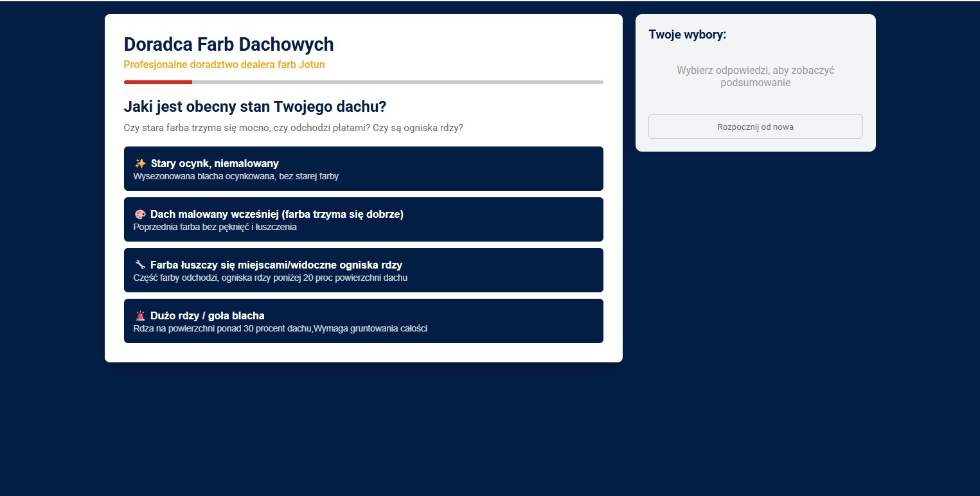Click the 'Doradca Farb Dachowych' heading
The height and width of the screenshot is (496, 980).
229,44
